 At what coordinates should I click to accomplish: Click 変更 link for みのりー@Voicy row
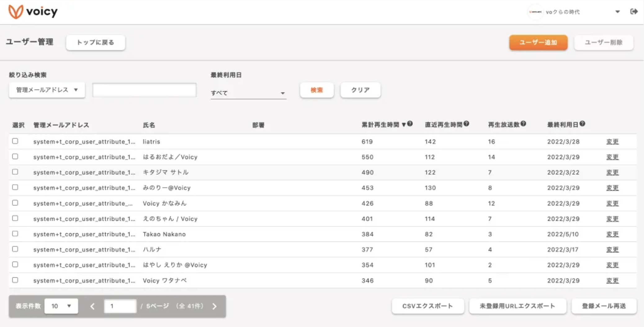[x=612, y=188]
